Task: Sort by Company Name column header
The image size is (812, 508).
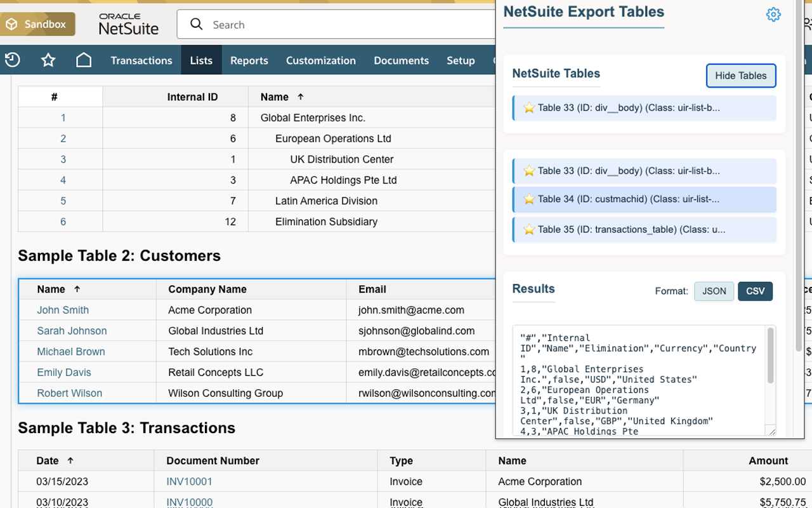Action: point(207,289)
